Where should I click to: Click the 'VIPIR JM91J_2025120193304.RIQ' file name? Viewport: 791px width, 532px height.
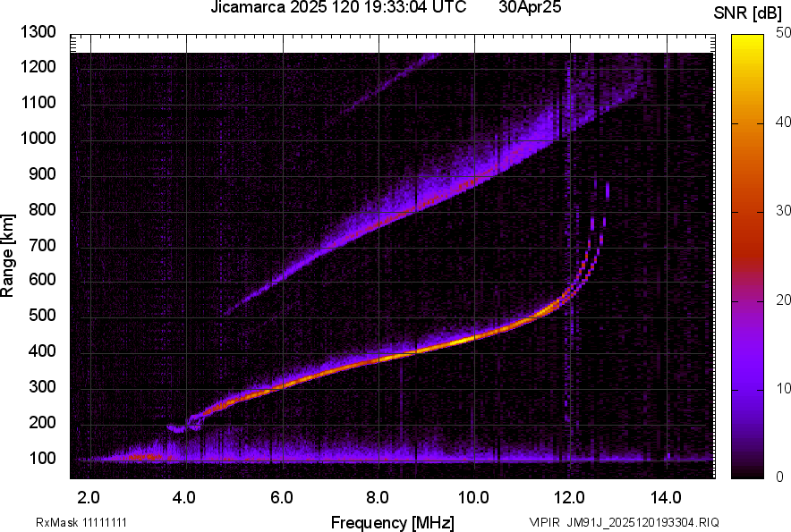click(624, 522)
